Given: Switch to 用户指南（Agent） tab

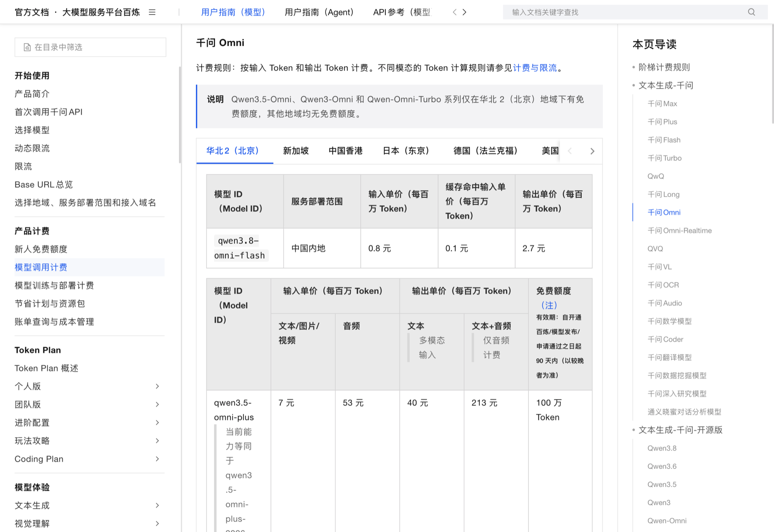Looking at the screenshot, I should 319,12.
